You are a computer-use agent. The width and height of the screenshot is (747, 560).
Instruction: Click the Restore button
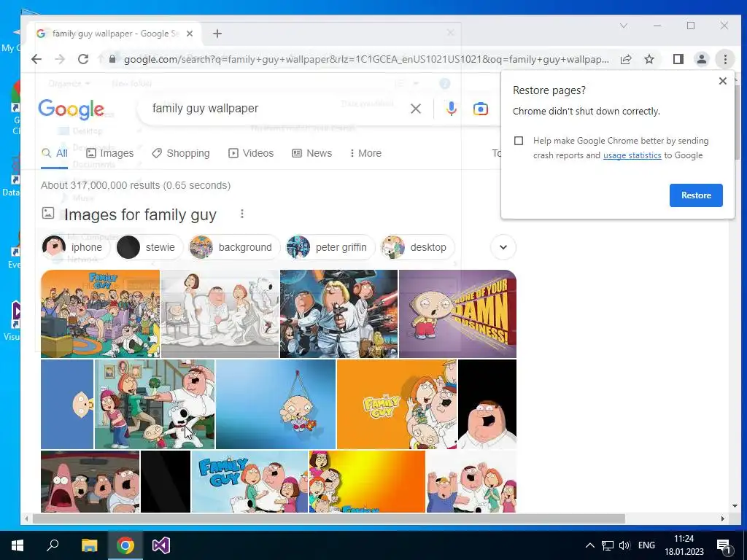695,195
